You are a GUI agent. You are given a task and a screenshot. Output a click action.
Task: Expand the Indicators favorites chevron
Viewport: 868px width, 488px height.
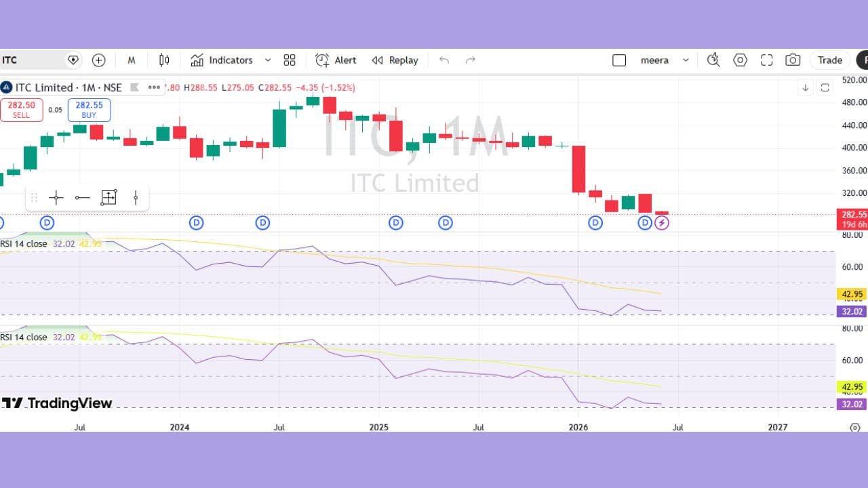point(268,60)
